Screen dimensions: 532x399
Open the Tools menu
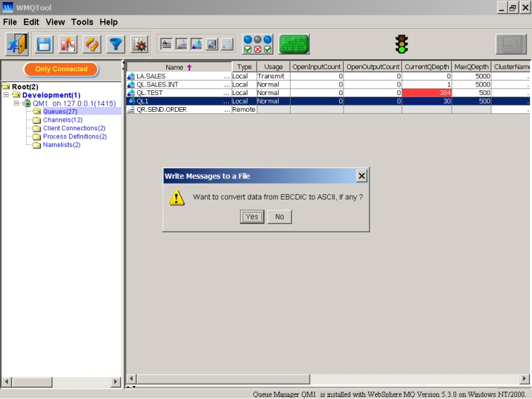[82, 22]
